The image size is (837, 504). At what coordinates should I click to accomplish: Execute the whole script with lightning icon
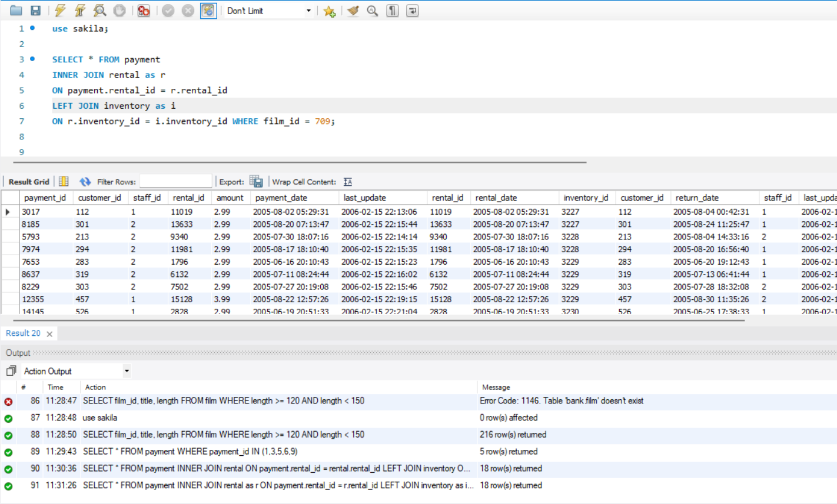pyautogui.click(x=60, y=11)
